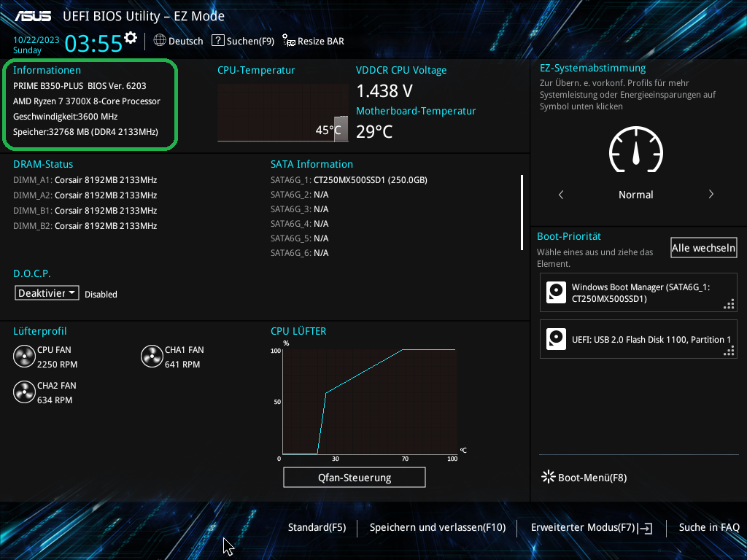The image size is (747, 560).
Task: Click the SATA Information scrollbar
Action: point(522,212)
